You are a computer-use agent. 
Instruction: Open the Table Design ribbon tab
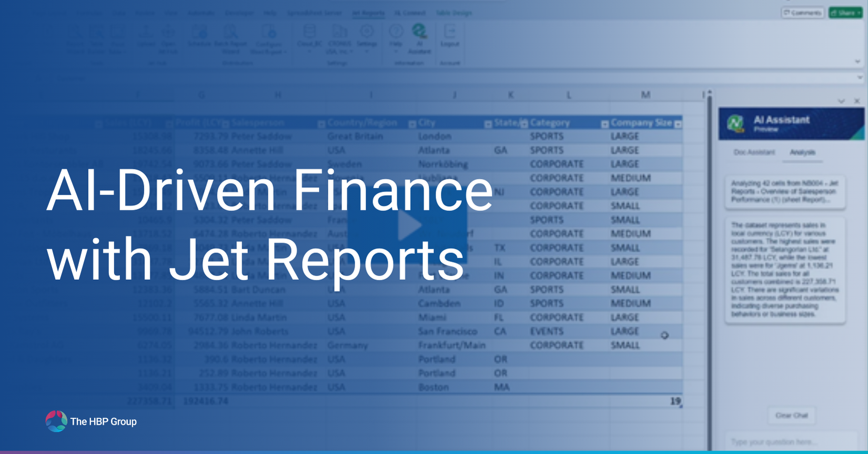[453, 13]
